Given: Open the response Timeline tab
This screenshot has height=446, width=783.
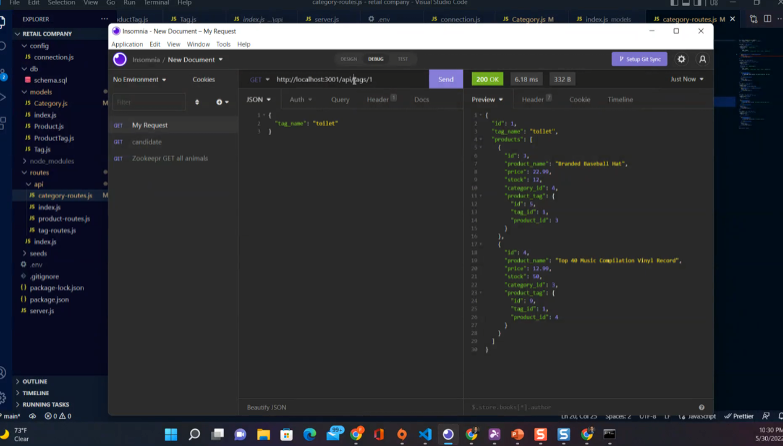Looking at the screenshot, I should point(620,99).
